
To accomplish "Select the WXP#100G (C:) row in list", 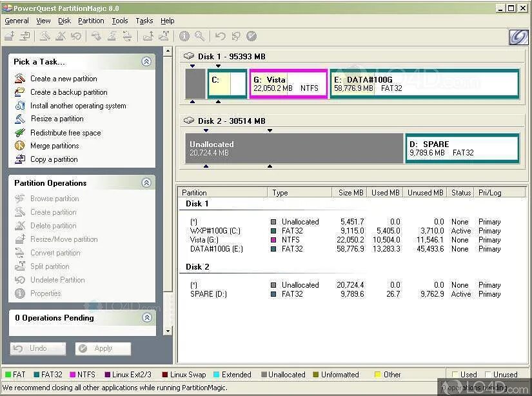I will [x=346, y=231].
